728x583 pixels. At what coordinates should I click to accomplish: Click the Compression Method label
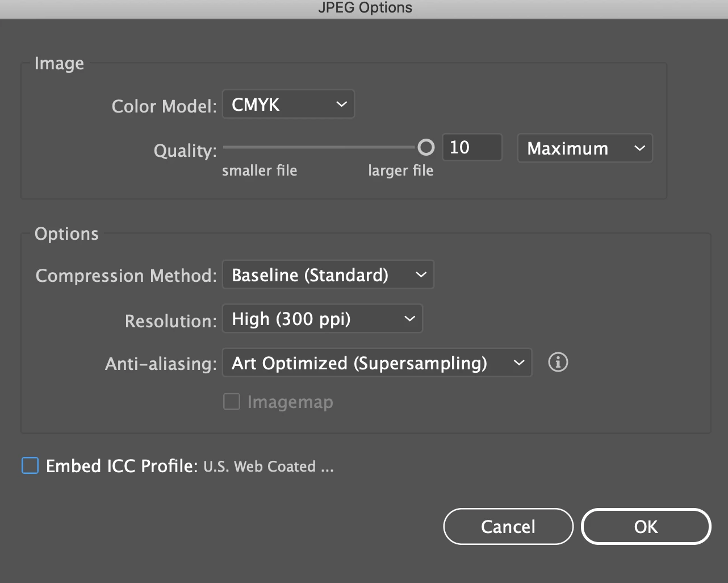click(126, 276)
